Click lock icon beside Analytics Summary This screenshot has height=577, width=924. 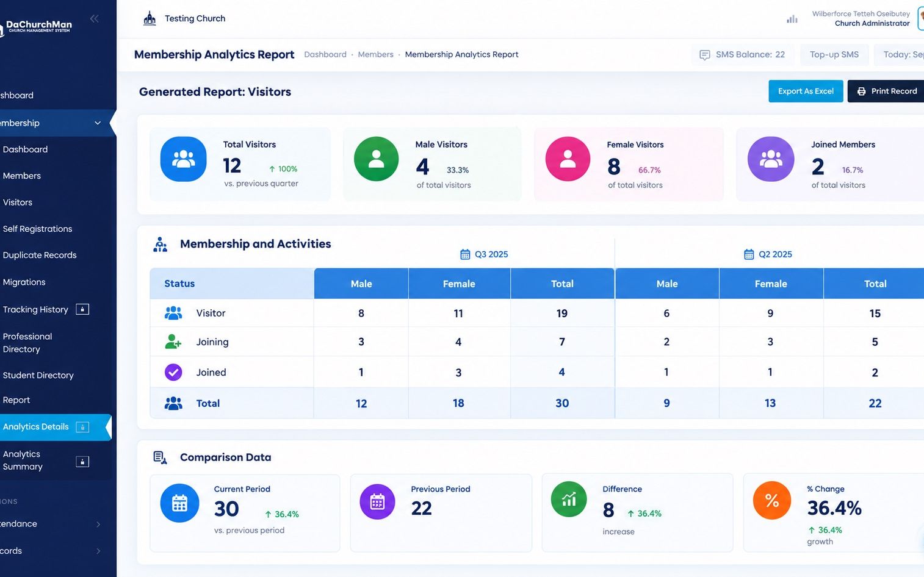click(82, 462)
